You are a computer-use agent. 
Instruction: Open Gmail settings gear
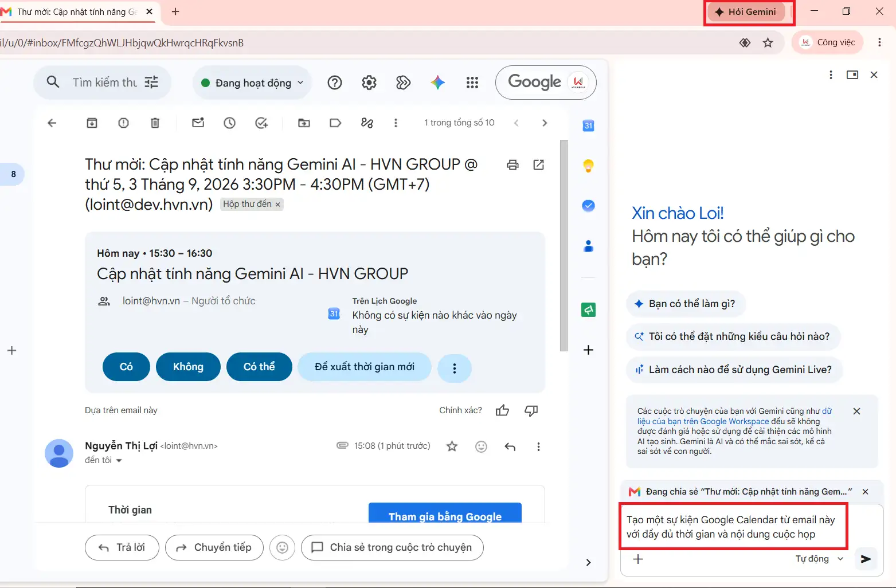click(369, 83)
